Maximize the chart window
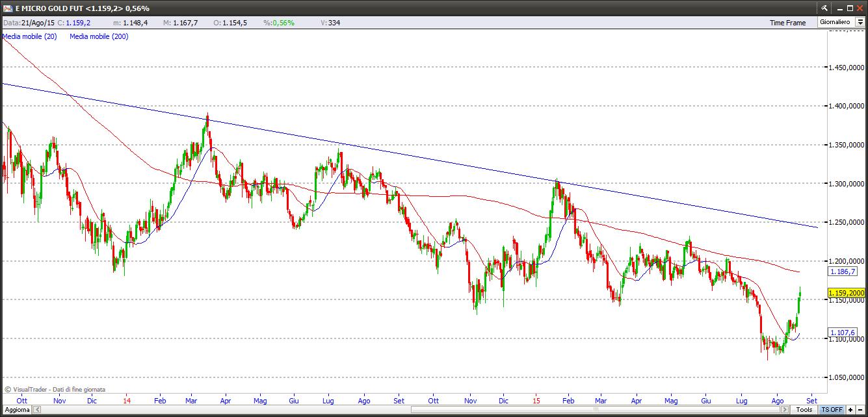Screen dimensions: 868x417 [849, 8]
